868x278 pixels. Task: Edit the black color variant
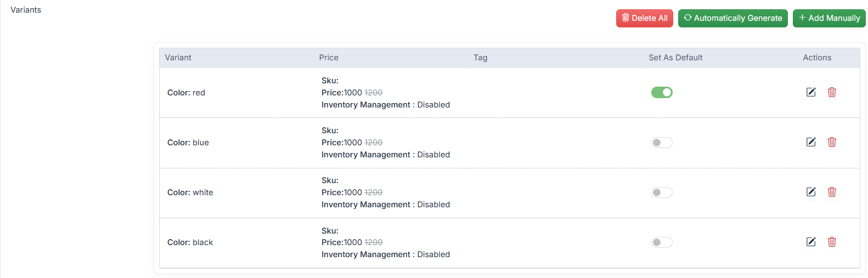click(x=810, y=242)
